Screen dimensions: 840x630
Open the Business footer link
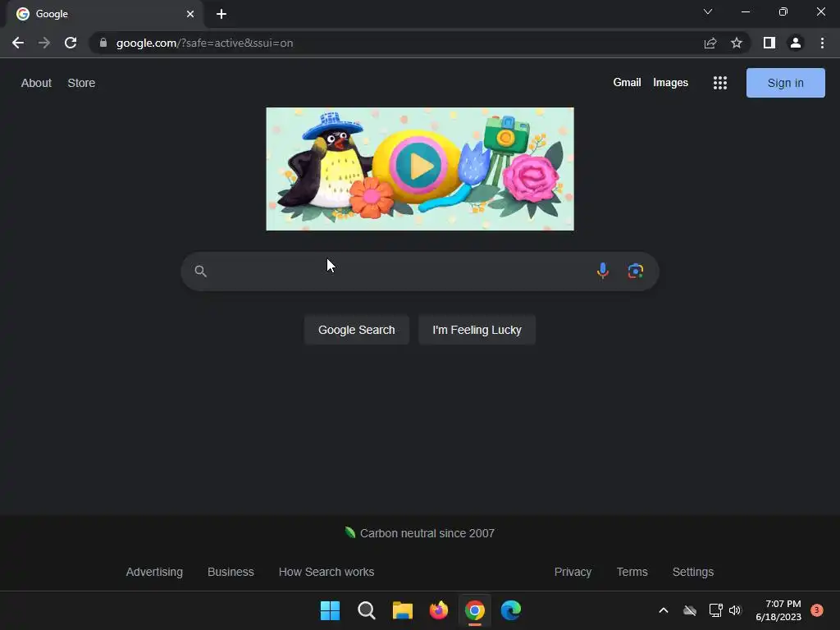click(231, 572)
